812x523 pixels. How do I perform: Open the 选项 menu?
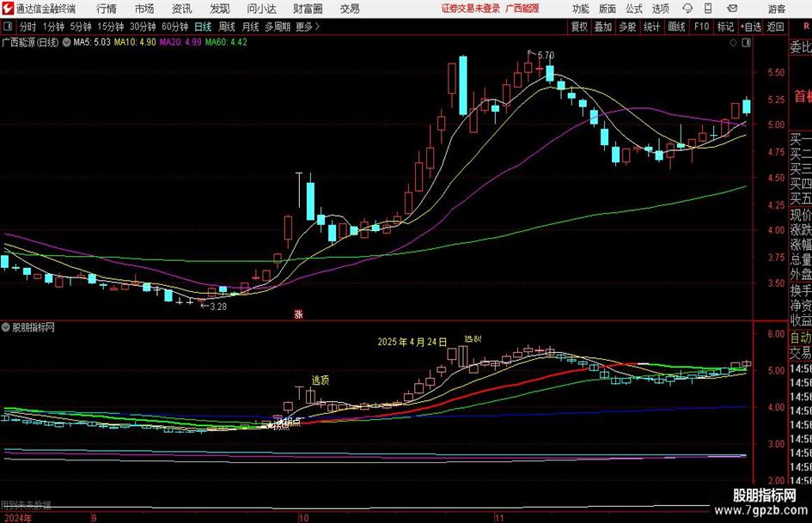tap(660, 9)
